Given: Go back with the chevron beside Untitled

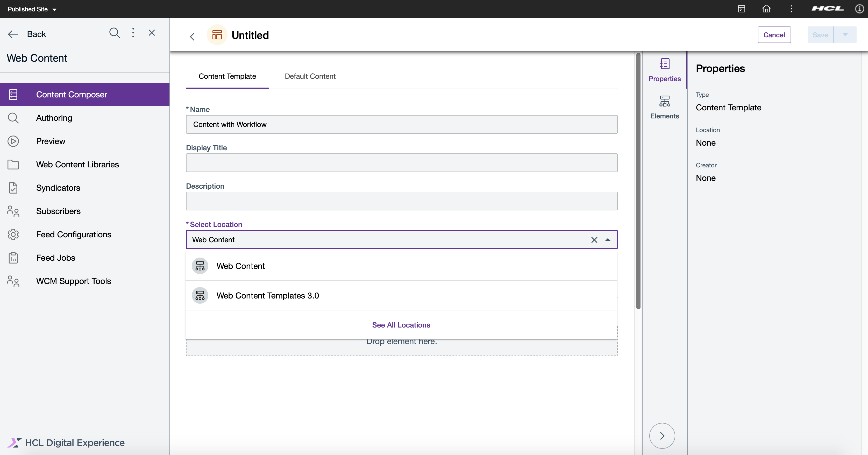Looking at the screenshot, I should click(192, 36).
